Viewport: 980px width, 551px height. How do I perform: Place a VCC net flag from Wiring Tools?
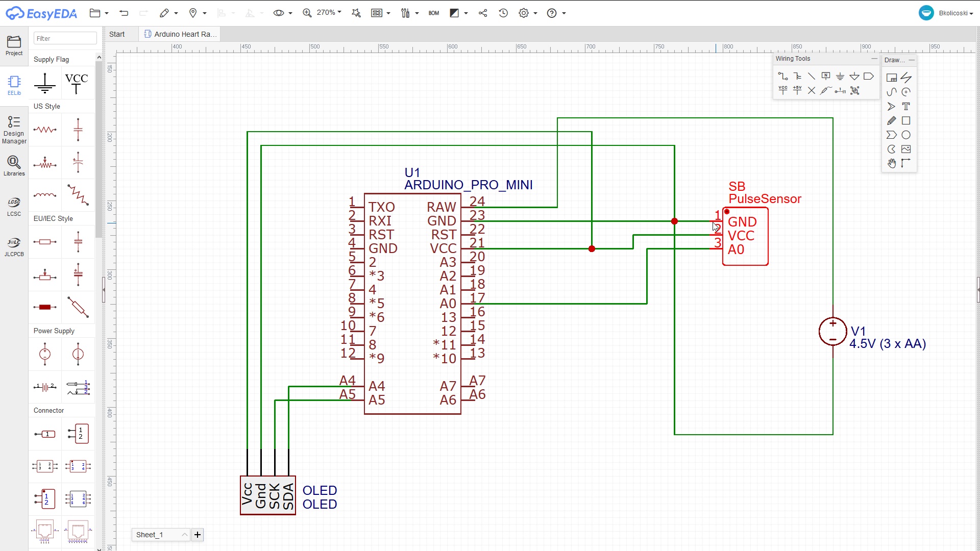783,90
